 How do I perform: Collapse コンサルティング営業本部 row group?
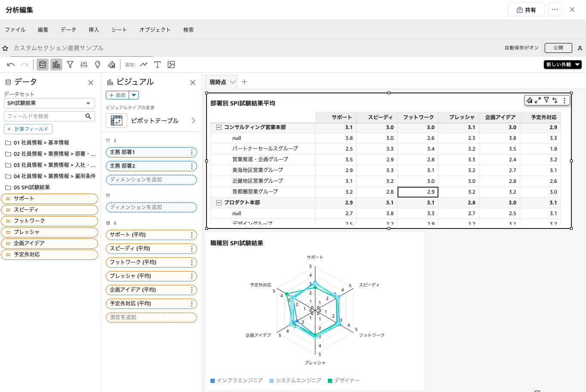219,127
